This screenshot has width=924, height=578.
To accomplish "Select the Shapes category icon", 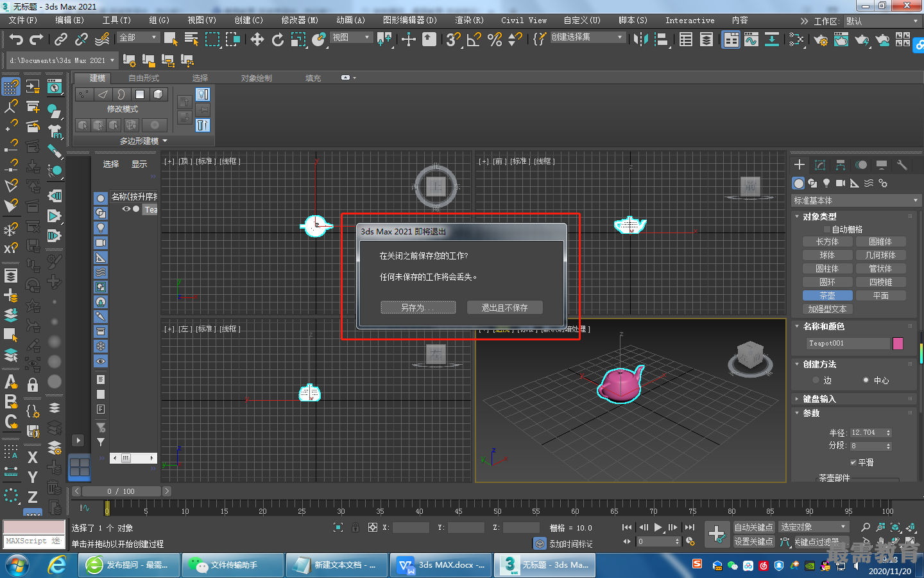I will (x=812, y=183).
